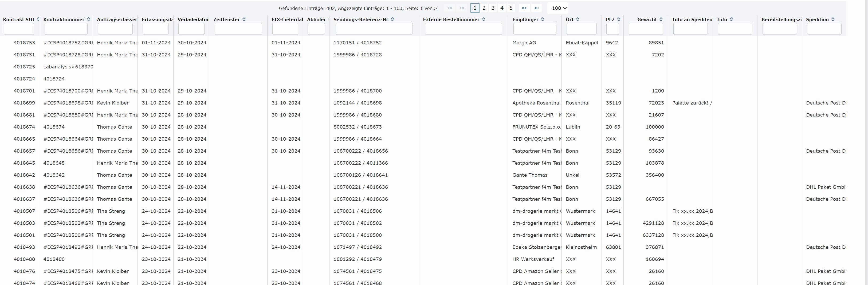Screen dimensions: 868x285
Task: Switch to page 2 of results
Action: (484, 8)
